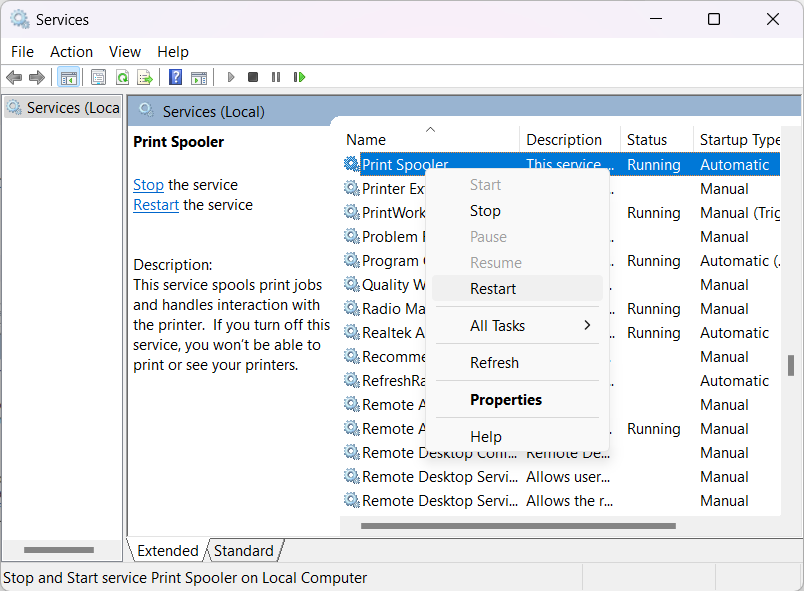Click the gear icon beside Realtek A

pos(351,333)
